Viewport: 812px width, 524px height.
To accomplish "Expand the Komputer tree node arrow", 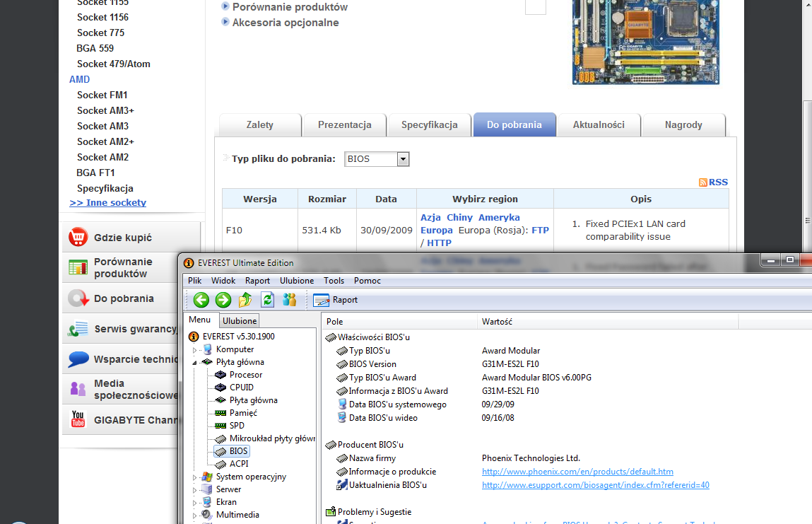I will tap(195, 350).
